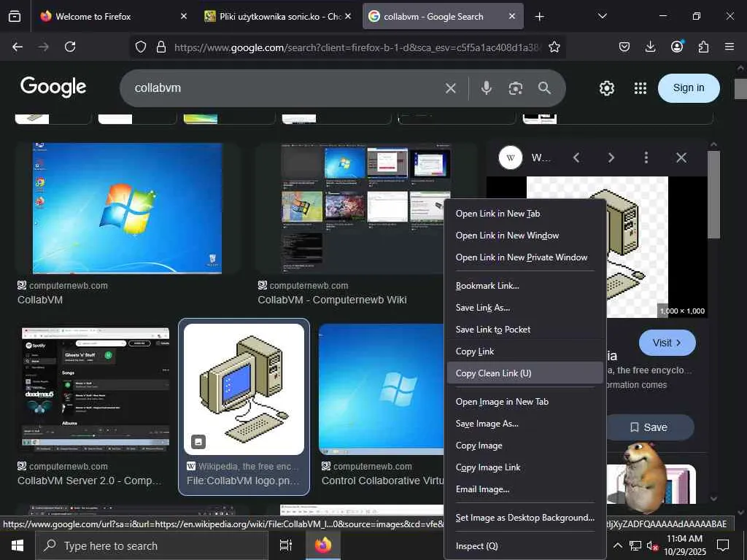Open Task View on taskbar
Image resolution: width=747 pixels, height=560 pixels.
click(285, 545)
